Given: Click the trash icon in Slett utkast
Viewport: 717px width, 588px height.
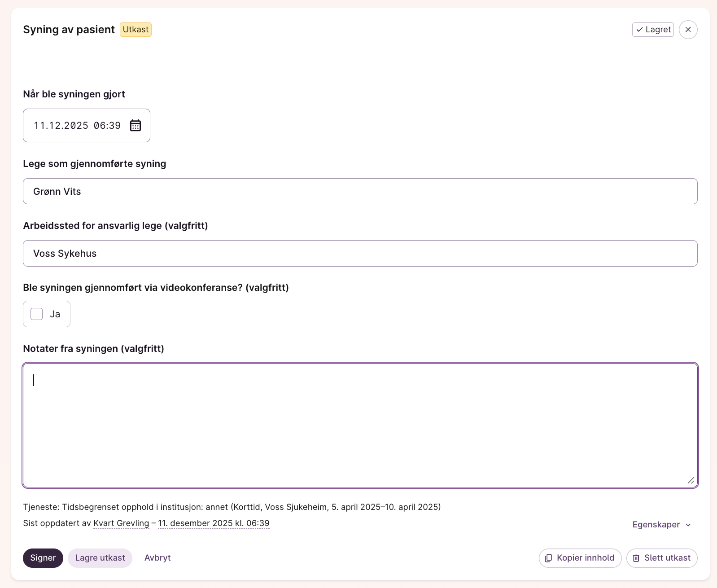Looking at the screenshot, I should [636, 558].
